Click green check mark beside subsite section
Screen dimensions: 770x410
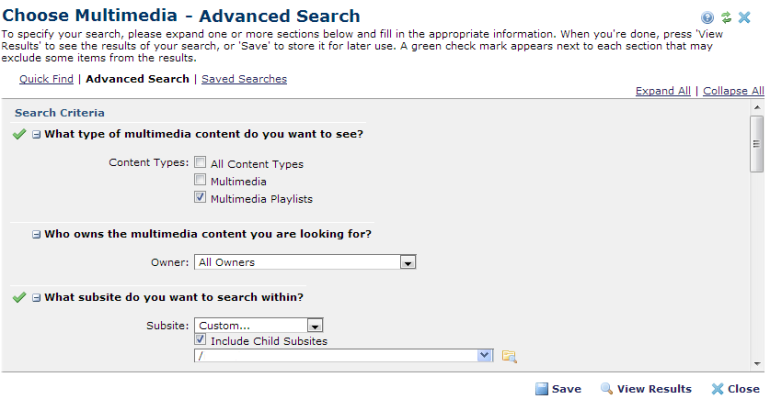click(x=20, y=297)
